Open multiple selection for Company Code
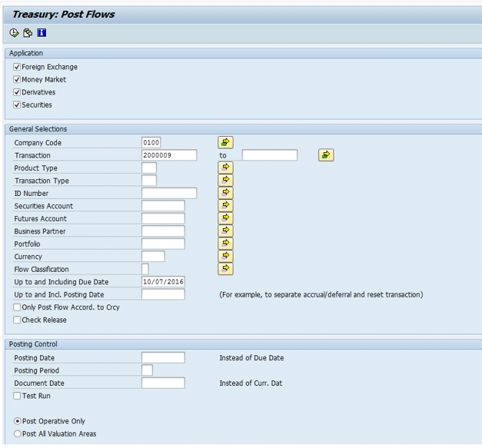Image resolution: width=482 pixels, height=448 pixels. click(225, 143)
